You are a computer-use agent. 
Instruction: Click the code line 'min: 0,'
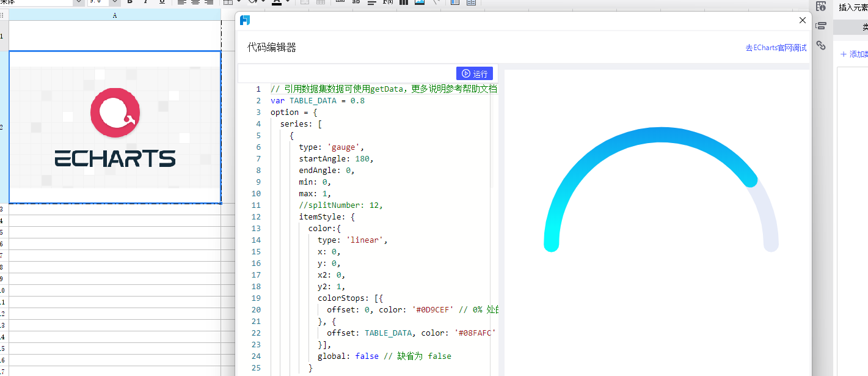315,182
